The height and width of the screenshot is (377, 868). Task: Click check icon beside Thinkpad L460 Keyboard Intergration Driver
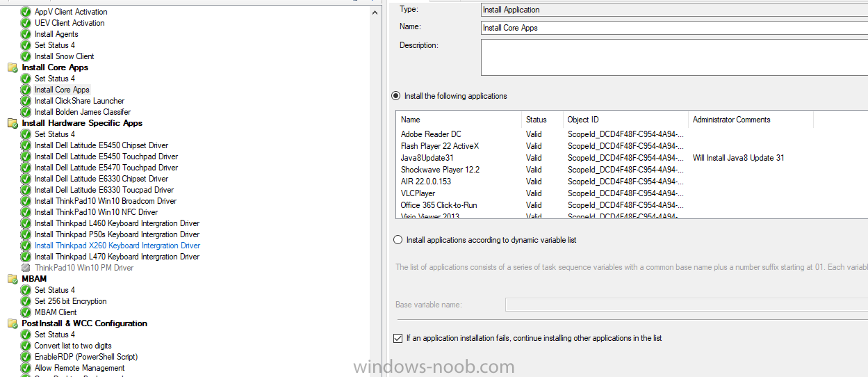click(x=26, y=223)
